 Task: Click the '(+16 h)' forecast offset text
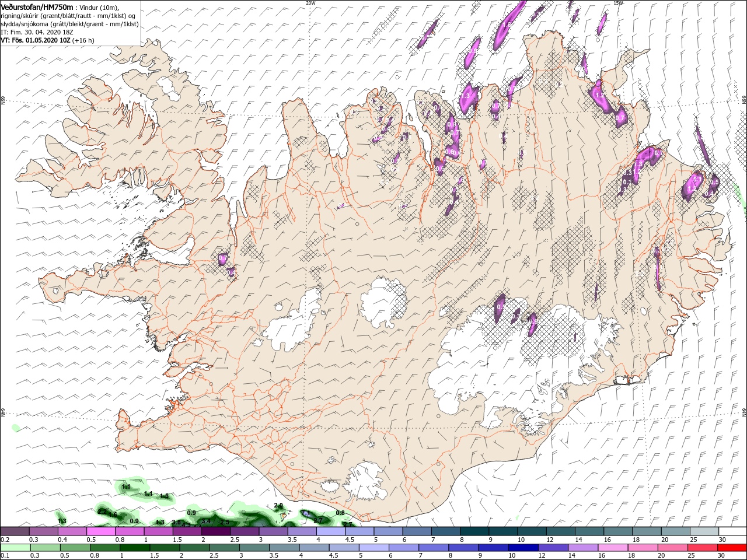click(x=83, y=40)
